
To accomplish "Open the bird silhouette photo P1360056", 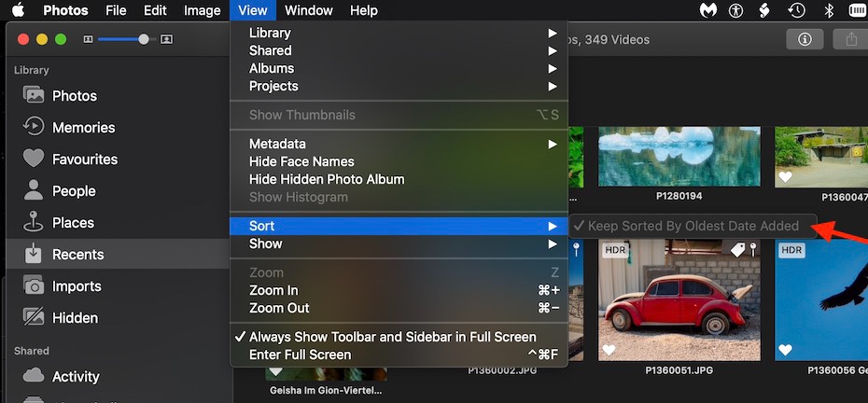I will tap(821, 299).
